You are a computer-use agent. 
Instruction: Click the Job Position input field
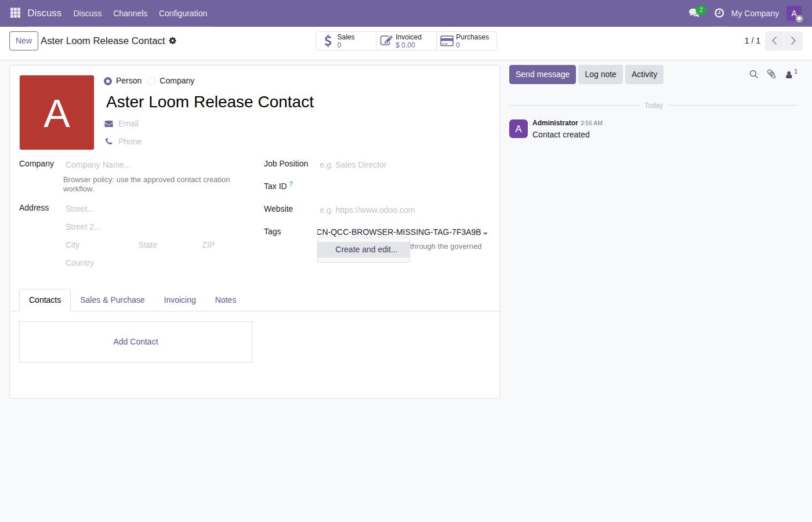tap(404, 165)
